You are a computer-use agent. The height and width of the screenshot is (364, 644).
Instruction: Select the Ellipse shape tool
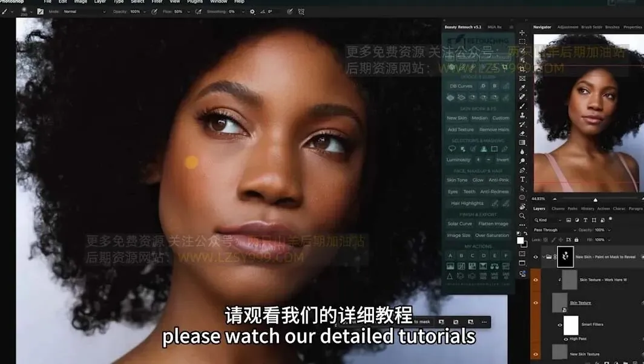tap(522, 197)
